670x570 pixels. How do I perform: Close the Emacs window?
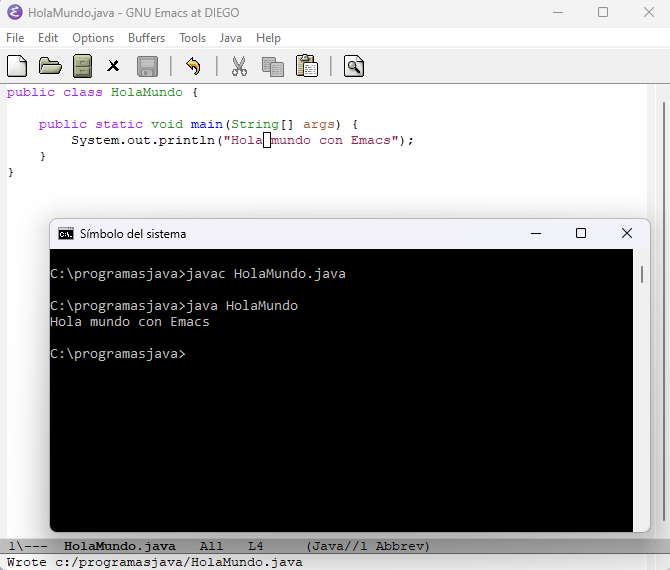649,12
